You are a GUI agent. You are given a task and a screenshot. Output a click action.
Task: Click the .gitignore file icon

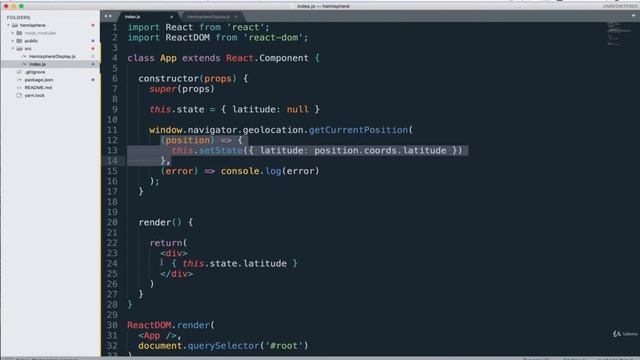(19, 72)
